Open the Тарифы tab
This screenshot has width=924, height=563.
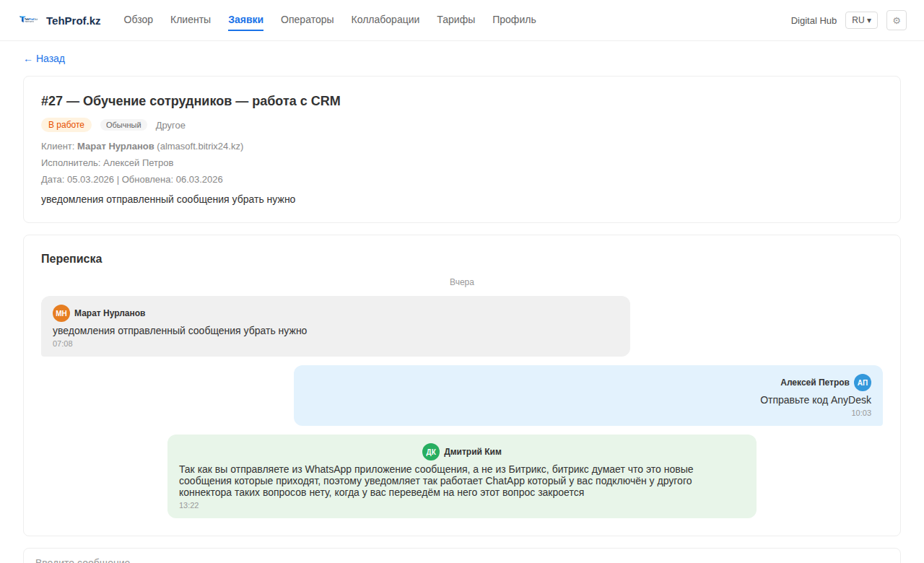456,19
